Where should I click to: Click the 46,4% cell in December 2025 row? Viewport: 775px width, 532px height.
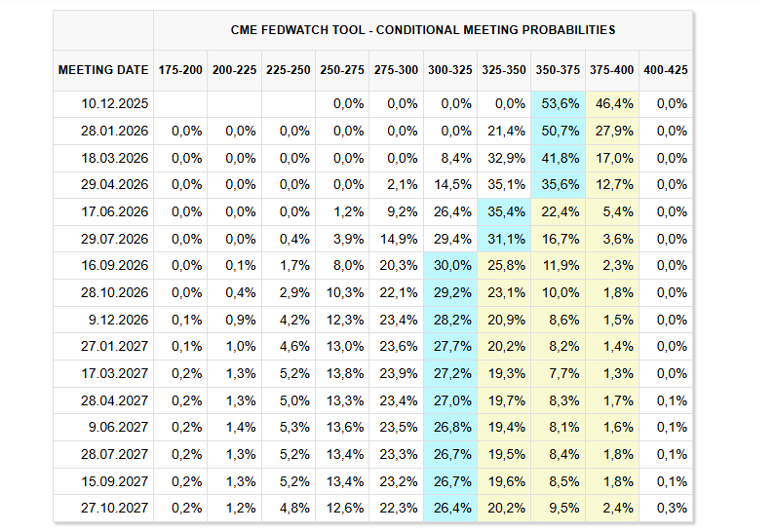click(613, 104)
